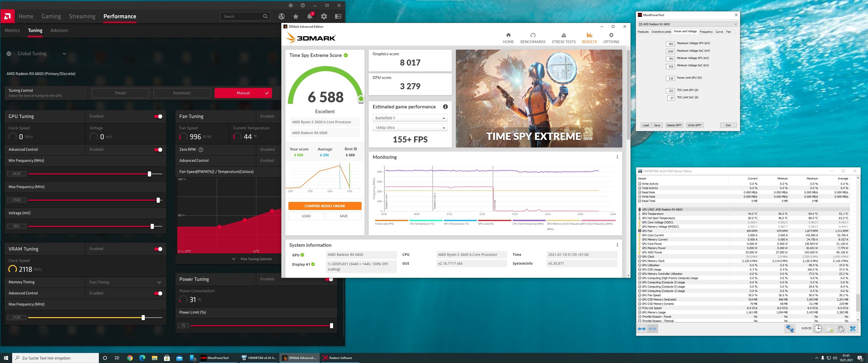Open the Metrics sub-tab

coord(12,30)
